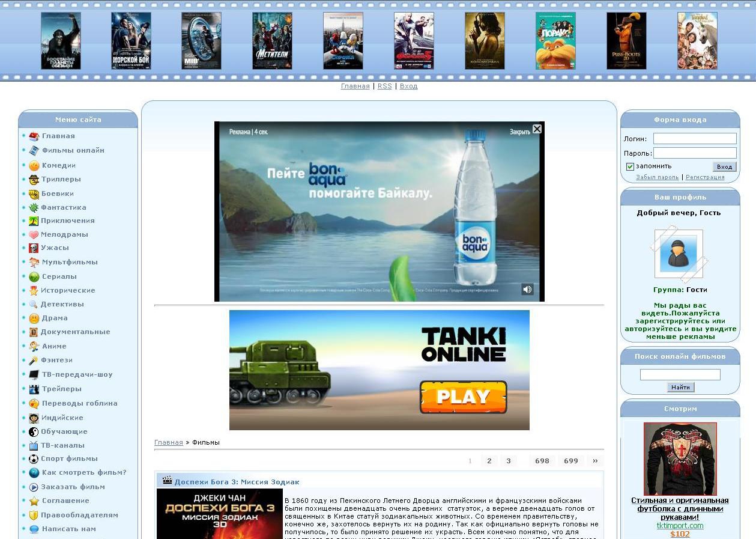Open Морской бой poster thumbnail
This screenshot has width=756, height=539.
pos(131,41)
